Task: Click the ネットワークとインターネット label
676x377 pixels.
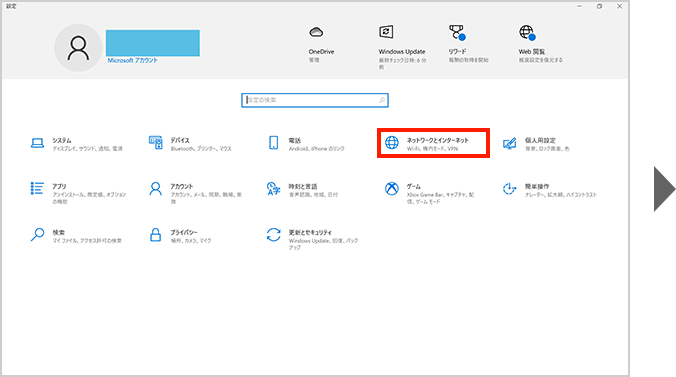Action: (x=437, y=140)
